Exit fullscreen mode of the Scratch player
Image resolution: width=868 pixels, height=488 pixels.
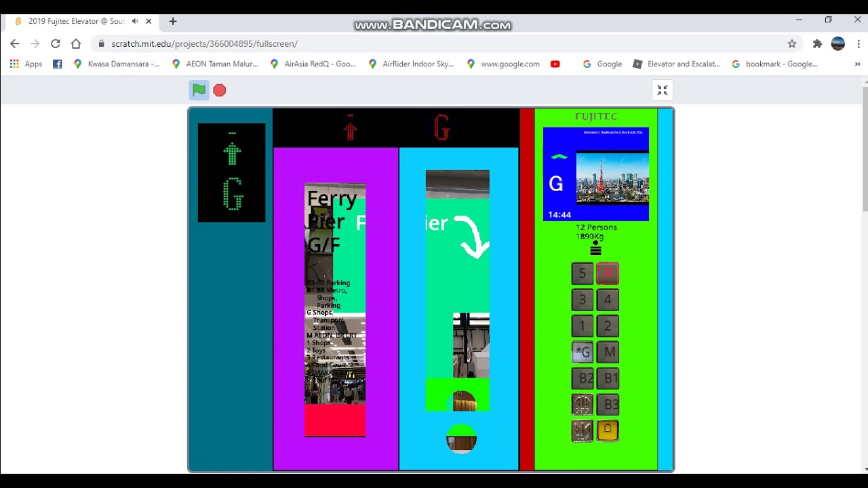point(663,90)
